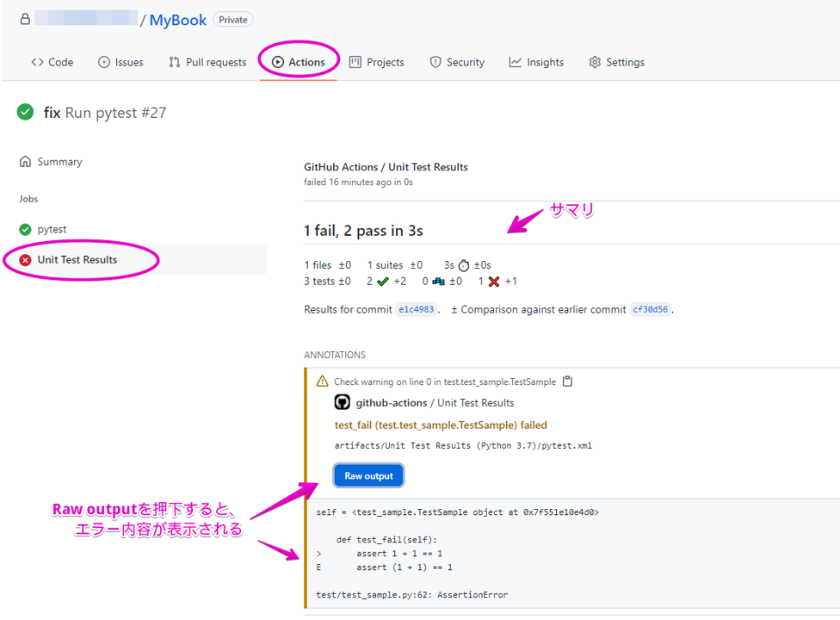
Task: Open earlier commit cf30d56
Action: pyautogui.click(x=651, y=309)
